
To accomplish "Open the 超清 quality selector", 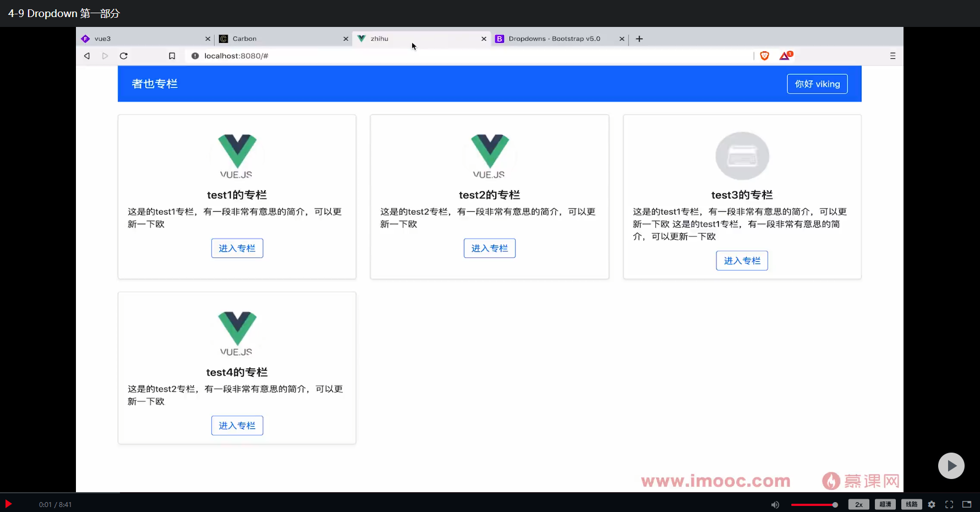I will (885, 504).
